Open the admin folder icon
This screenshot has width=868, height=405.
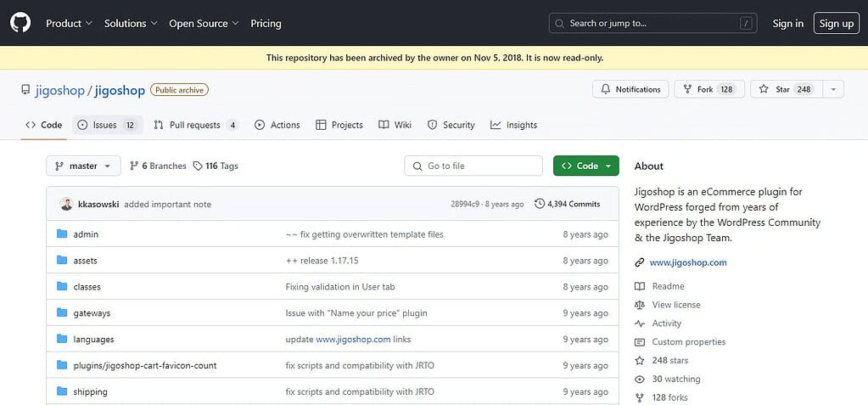tap(62, 233)
